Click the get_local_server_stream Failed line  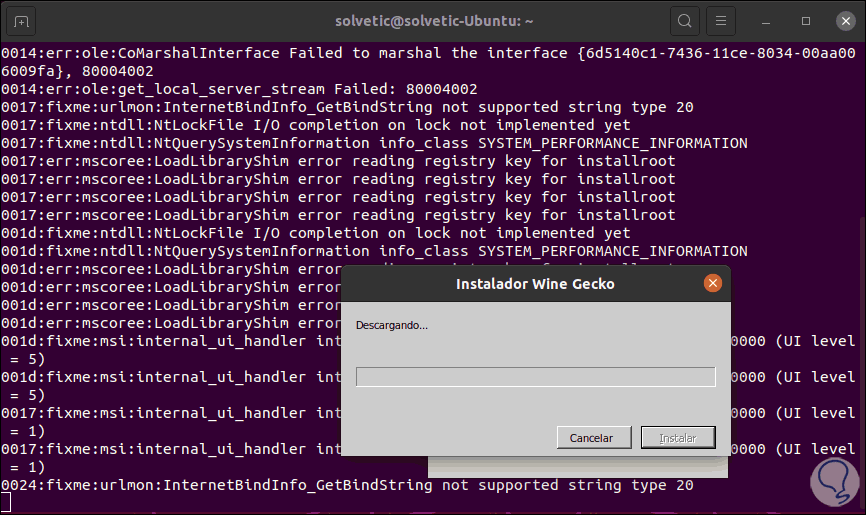(239, 89)
